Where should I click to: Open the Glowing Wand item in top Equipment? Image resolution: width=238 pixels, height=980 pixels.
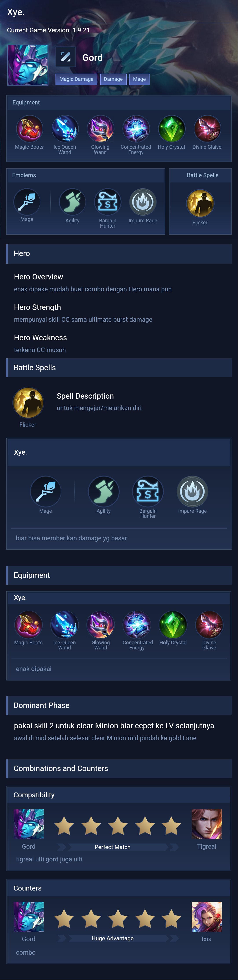[100, 128]
